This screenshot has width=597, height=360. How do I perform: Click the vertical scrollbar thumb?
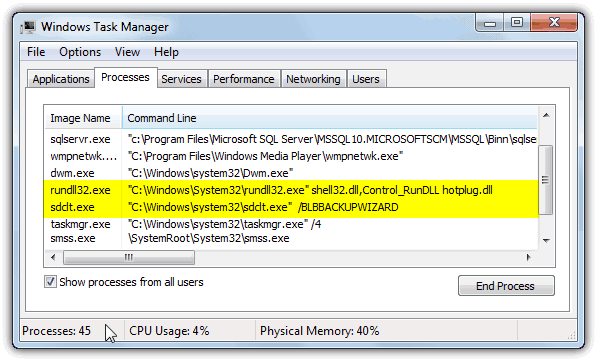[546, 180]
